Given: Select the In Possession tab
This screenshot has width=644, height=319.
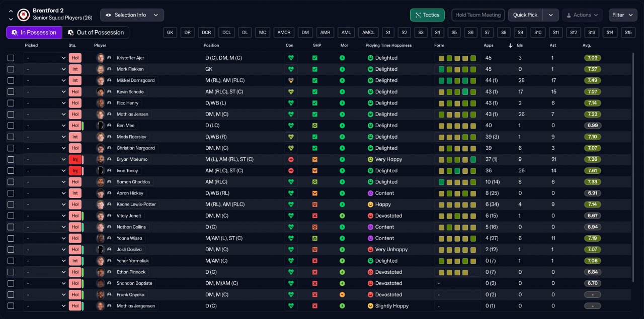Looking at the screenshot, I should click(34, 33).
